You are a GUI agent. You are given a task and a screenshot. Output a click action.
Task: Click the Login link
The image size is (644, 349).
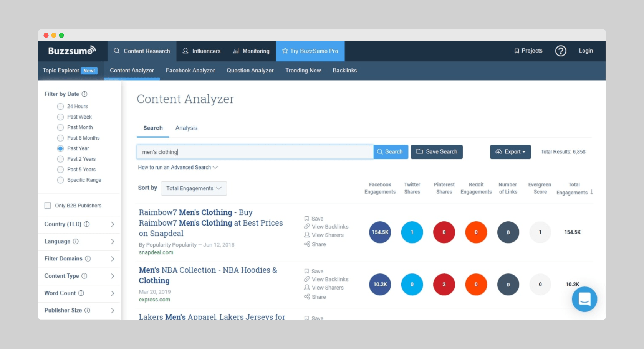(586, 51)
